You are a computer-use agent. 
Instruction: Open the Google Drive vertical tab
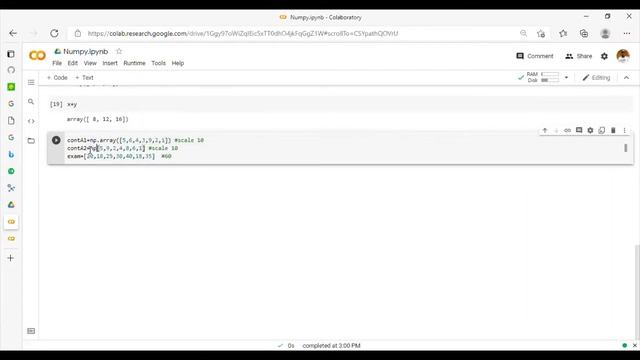click(11, 204)
